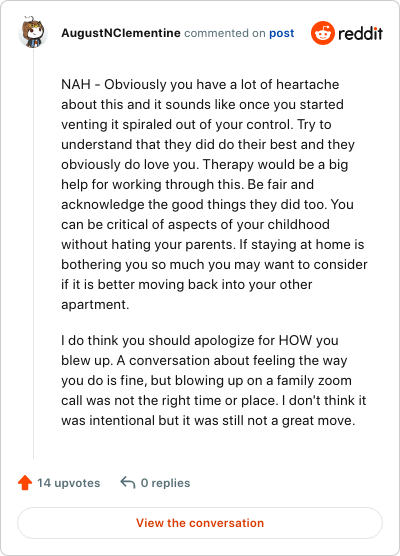Click the reddit wordmark text logo
Image resolution: width=400 pixels, height=556 pixels.
click(360, 33)
